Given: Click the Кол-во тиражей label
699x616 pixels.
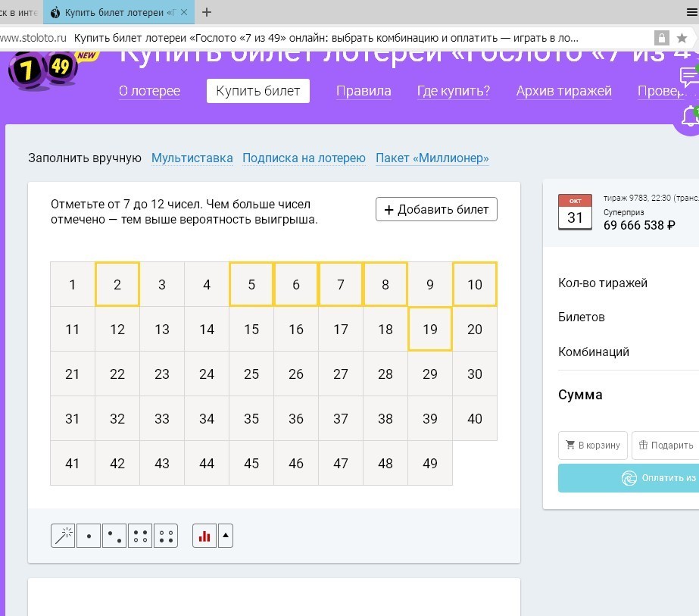Looking at the screenshot, I should click(603, 283).
